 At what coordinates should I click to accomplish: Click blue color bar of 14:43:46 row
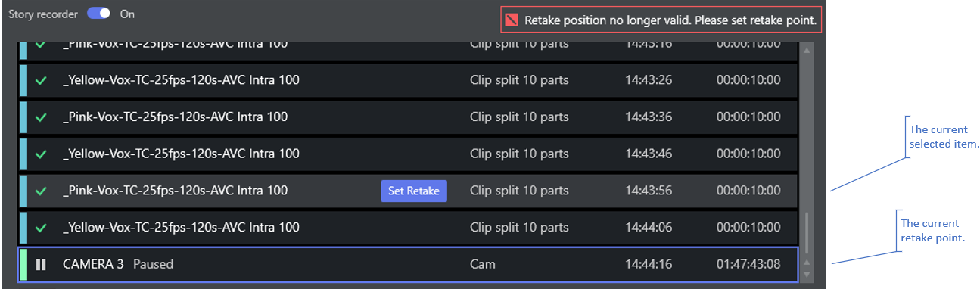(x=23, y=154)
